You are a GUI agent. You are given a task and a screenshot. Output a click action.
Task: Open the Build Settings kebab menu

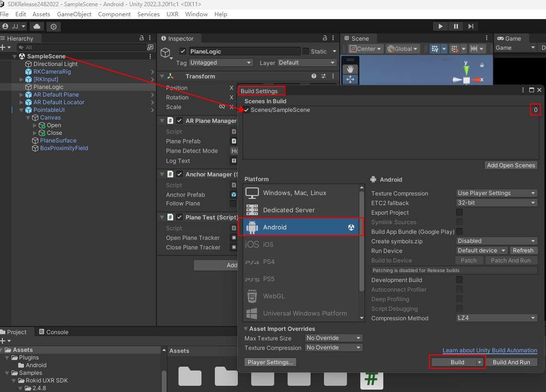523,90
